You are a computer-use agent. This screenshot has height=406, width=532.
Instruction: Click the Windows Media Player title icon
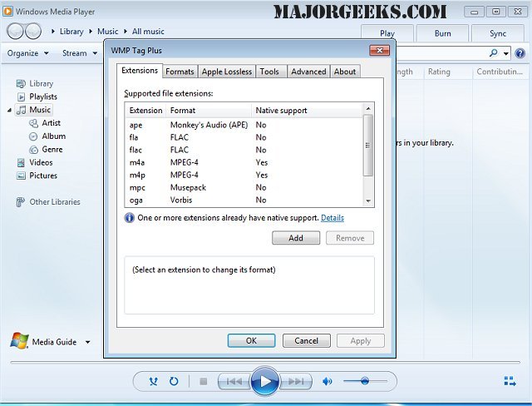pos(7,12)
